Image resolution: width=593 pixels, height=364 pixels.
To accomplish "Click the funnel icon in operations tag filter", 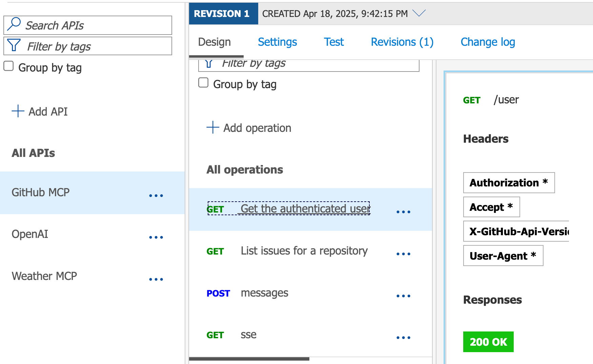I will (209, 63).
